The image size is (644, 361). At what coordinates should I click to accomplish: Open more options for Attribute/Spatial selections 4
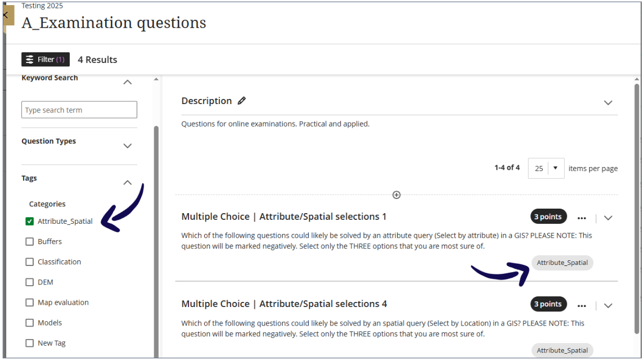[582, 305]
